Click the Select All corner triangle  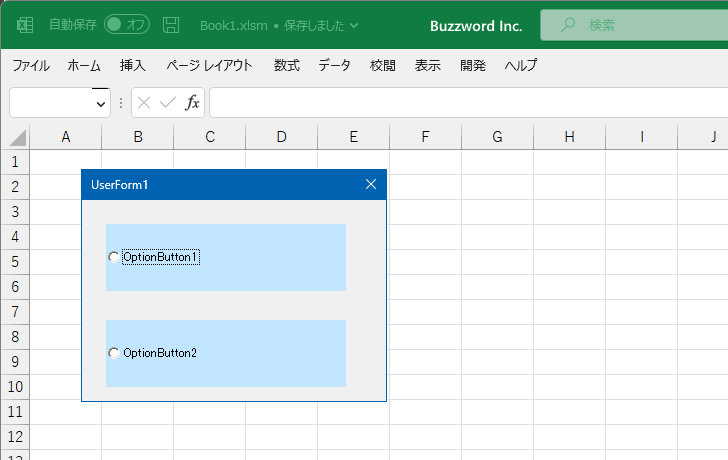(17, 138)
